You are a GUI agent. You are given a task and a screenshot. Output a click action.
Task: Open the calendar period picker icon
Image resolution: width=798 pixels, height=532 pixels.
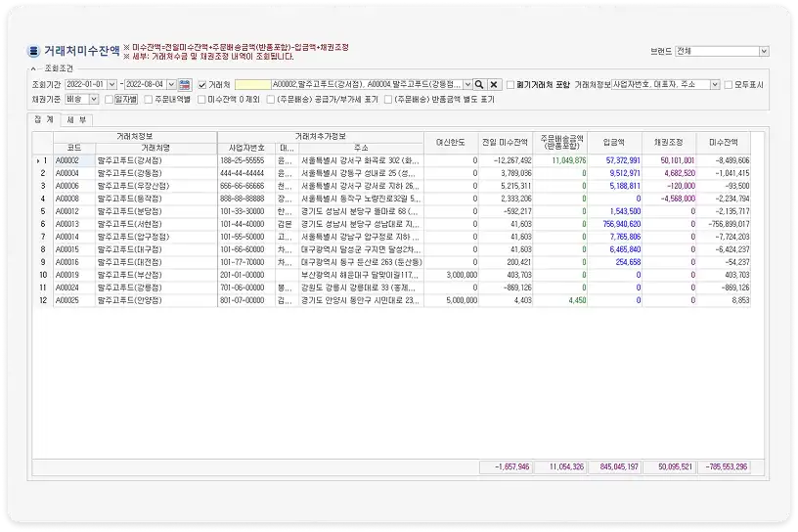(185, 84)
